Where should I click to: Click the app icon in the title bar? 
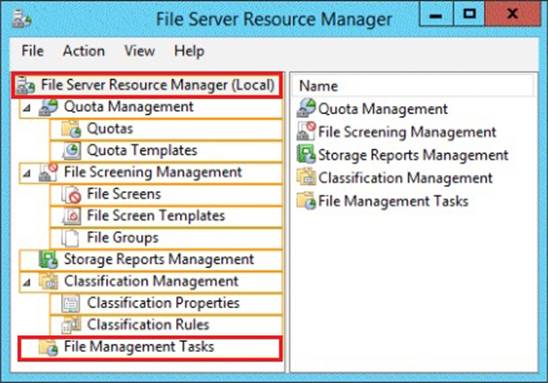coord(22,19)
